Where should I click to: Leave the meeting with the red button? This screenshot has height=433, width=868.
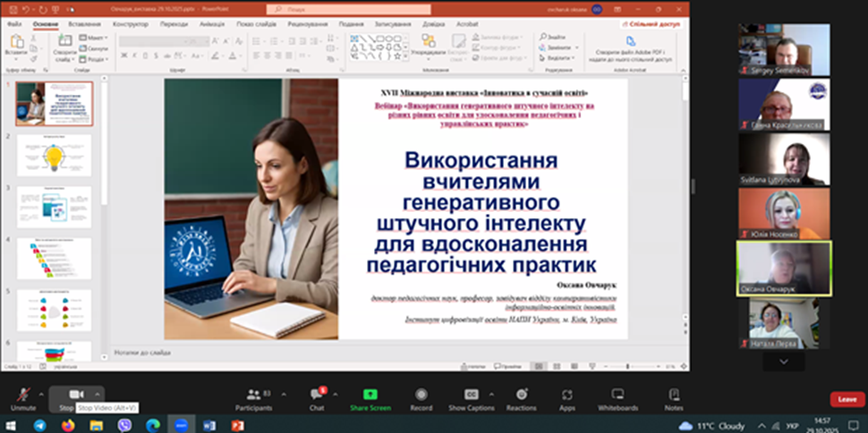point(847,399)
